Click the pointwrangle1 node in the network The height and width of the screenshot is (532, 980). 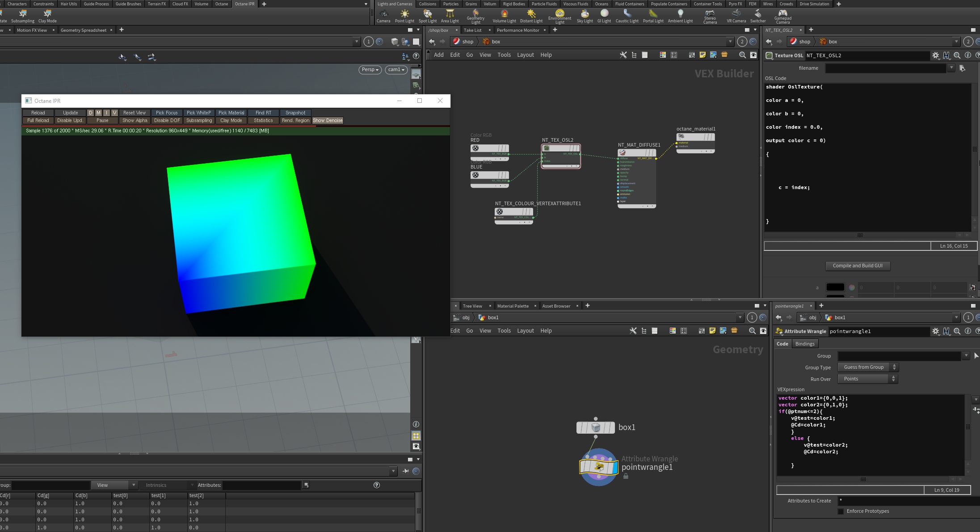point(598,467)
